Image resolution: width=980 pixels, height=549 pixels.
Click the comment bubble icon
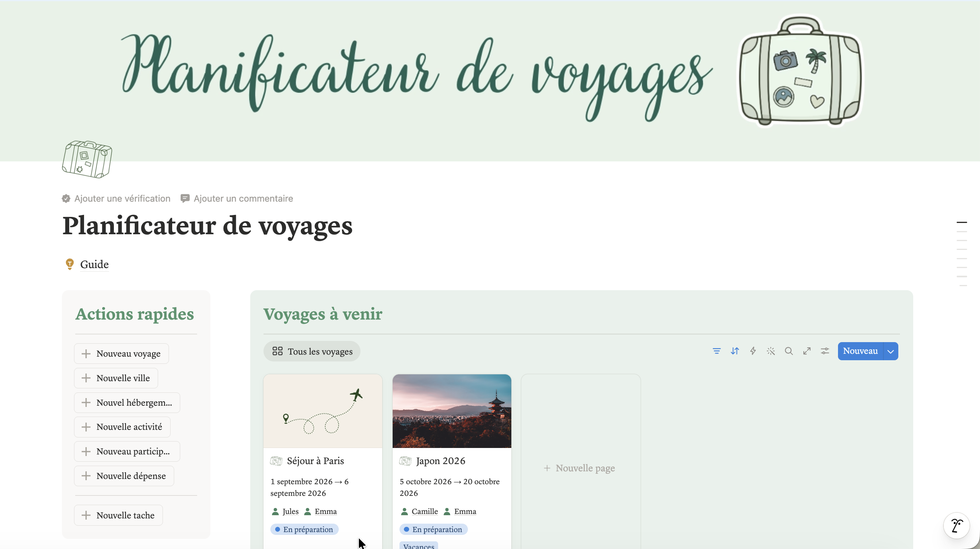tap(185, 198)
